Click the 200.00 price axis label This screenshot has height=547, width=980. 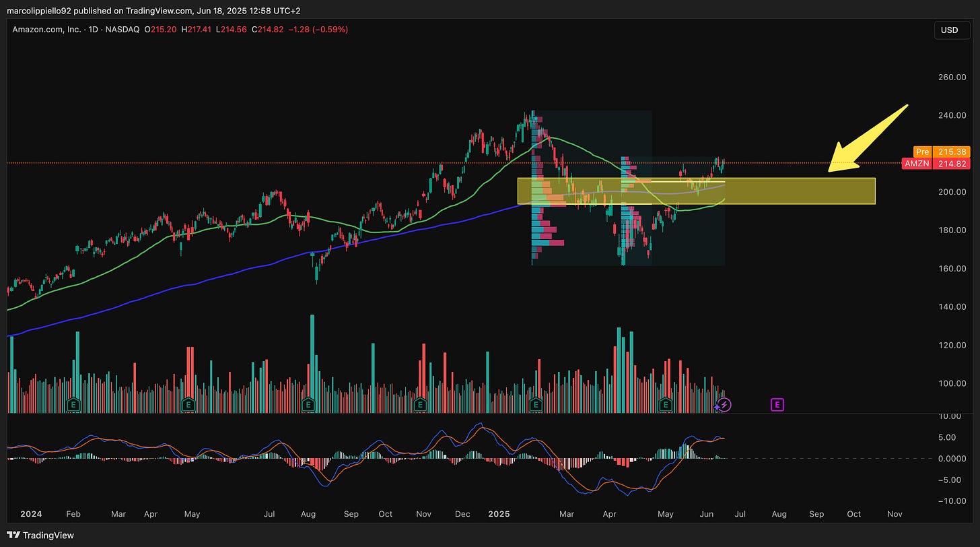pos(952,192)
